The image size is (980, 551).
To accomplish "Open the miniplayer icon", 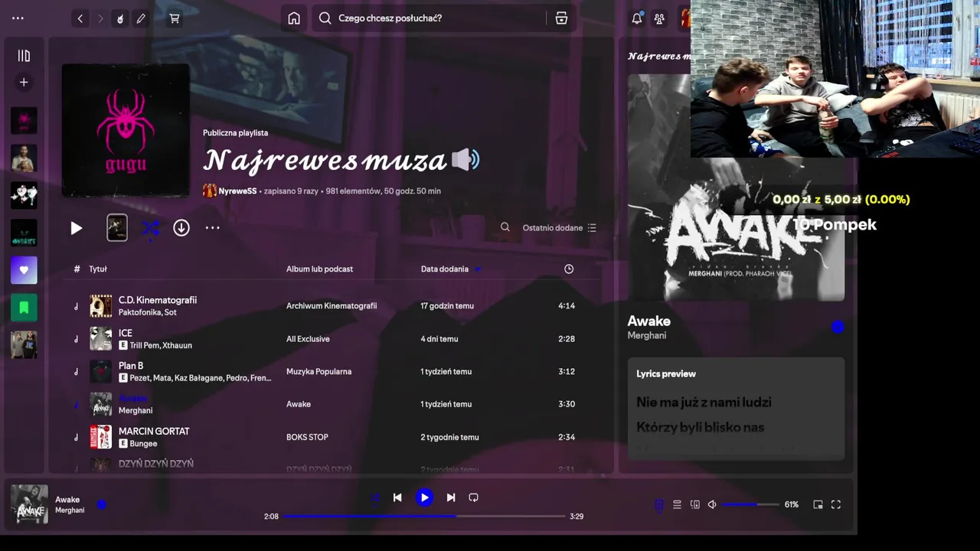I will tap(818, 505).
